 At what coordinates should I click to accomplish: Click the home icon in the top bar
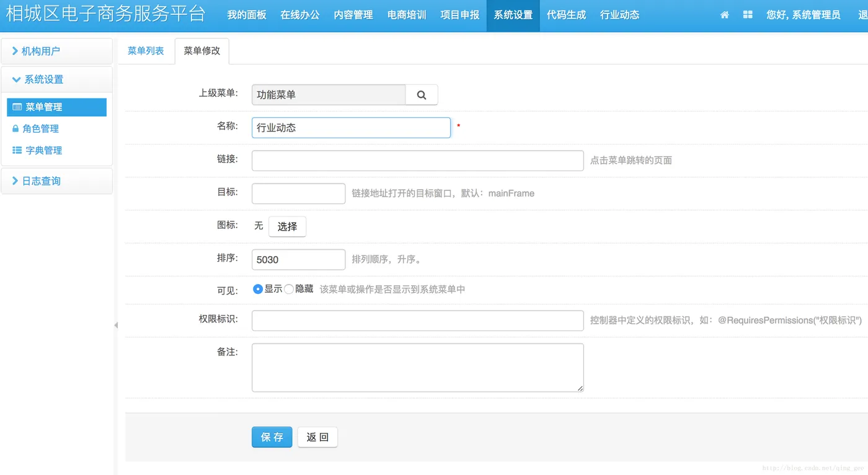pos(724,14)
